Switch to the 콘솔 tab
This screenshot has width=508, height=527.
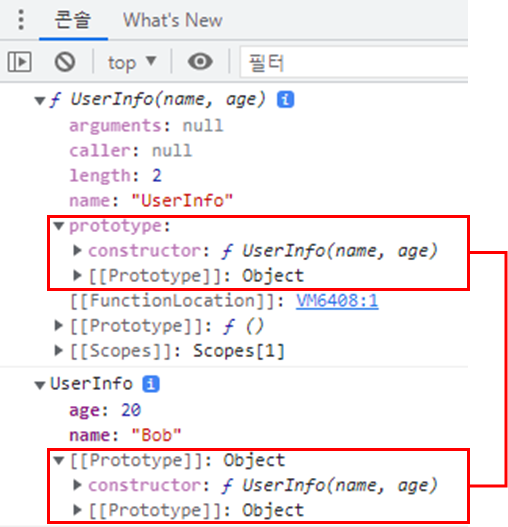73,20
